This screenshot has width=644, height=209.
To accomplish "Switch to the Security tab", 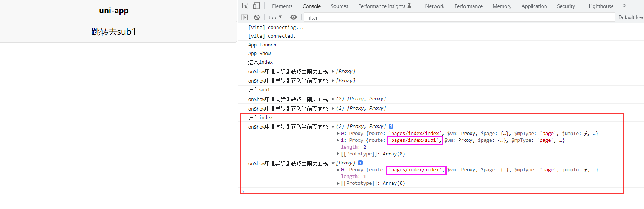I will pos(566,6).
